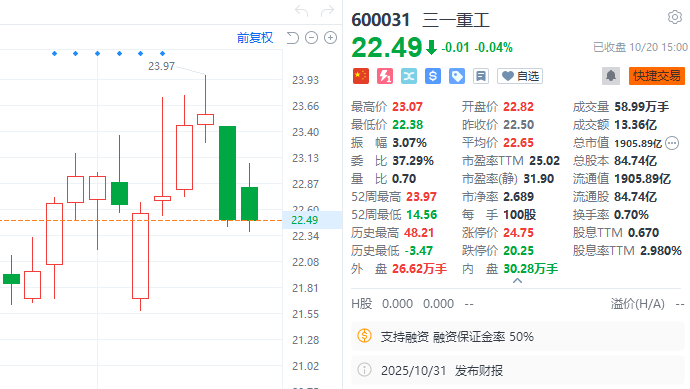
Task: Reset the chart zoom with the rotate icon
Action: coord(293,38)
